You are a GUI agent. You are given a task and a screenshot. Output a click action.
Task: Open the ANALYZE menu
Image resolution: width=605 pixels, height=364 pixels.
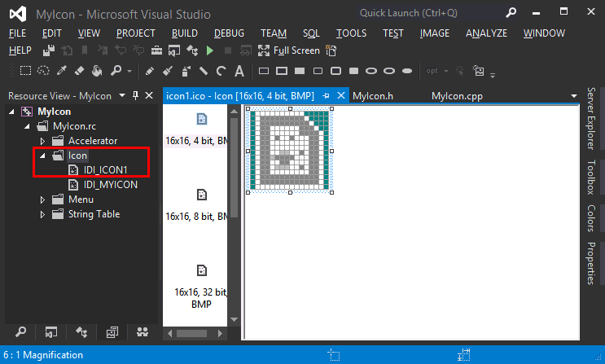486,33
